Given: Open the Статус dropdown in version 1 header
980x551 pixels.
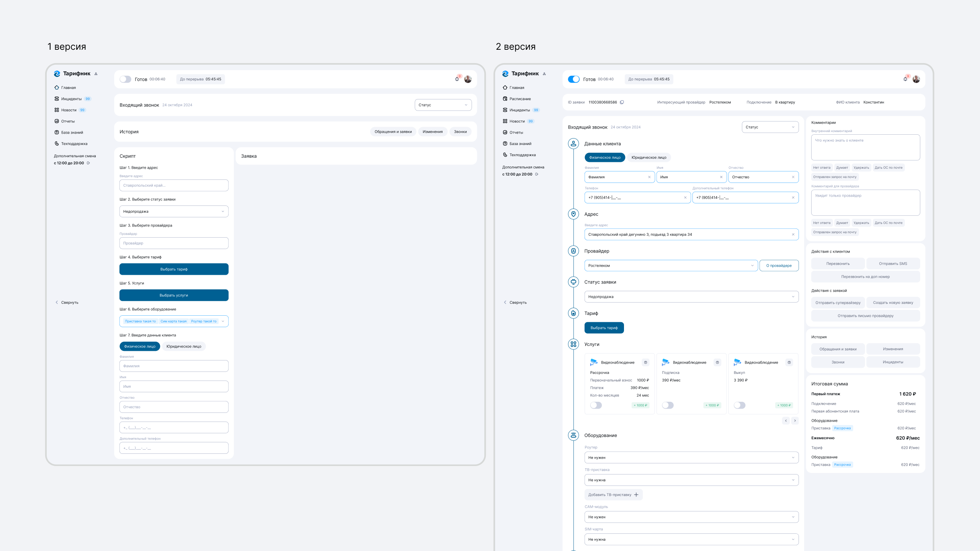Looking at the screenshot, I should (443, 105).
